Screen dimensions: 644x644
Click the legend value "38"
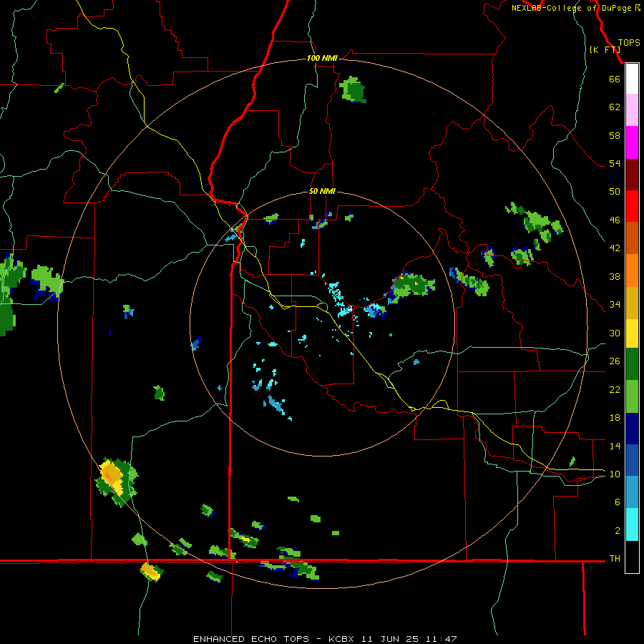click(615, 276)
